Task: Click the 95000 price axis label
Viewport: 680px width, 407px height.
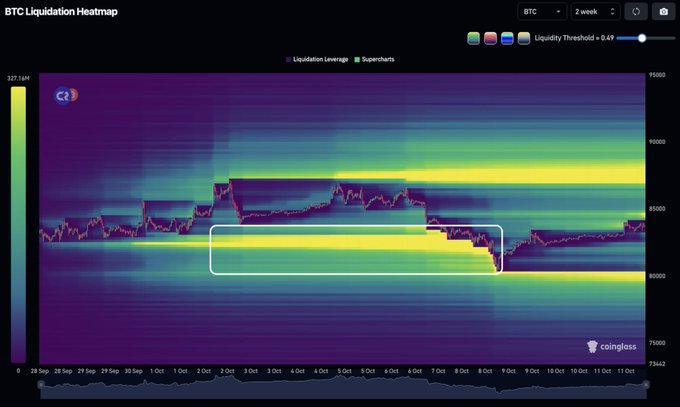Action: pos(657,75)
